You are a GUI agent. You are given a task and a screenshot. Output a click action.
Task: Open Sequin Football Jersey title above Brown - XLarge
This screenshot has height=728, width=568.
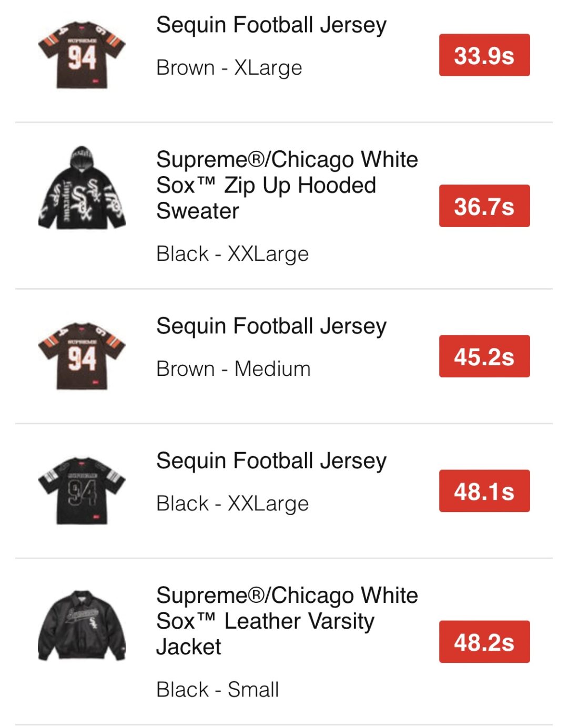[271, 25]
